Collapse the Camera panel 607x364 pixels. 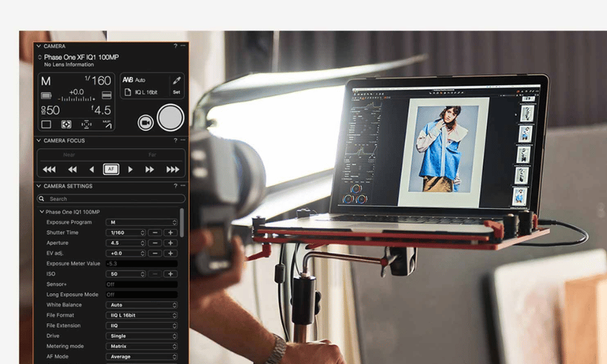pos(39,46)
